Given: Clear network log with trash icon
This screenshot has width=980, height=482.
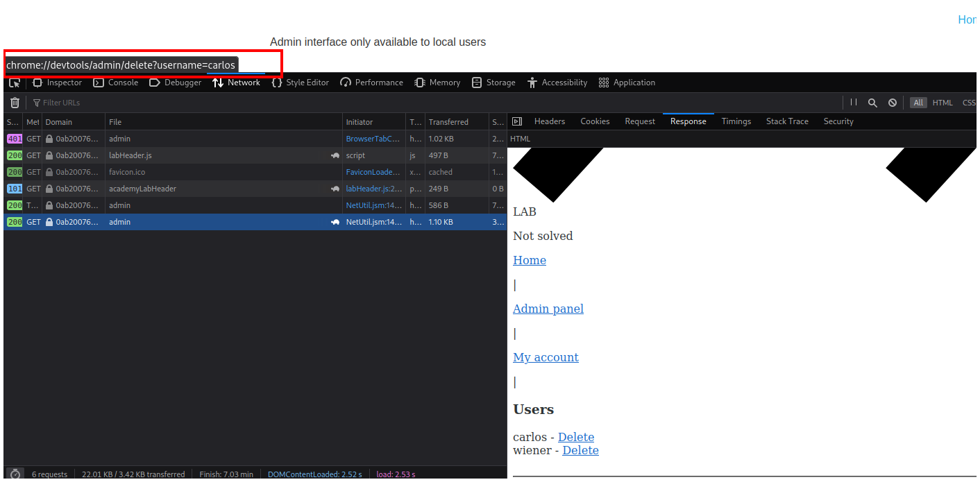Looking at the screenshot, I should 15,103.
